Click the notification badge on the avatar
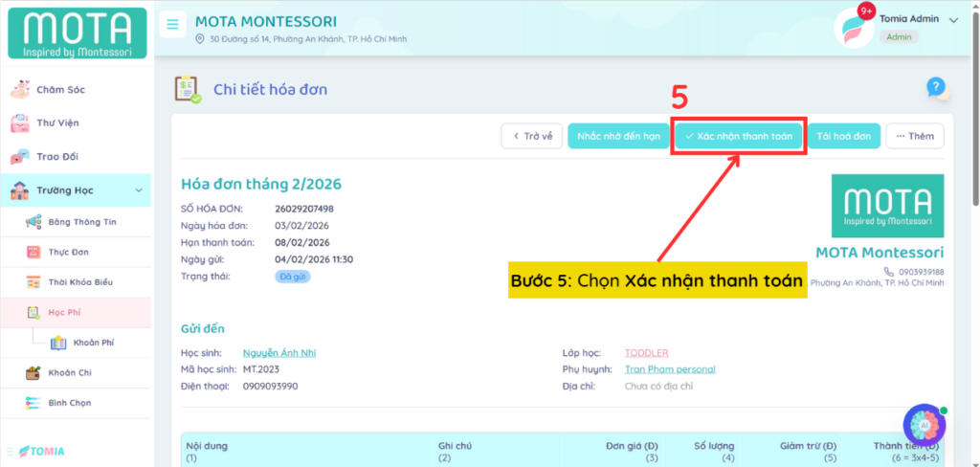Image resolution: width=980 pixels, height=467 pixels. point(867,11)
